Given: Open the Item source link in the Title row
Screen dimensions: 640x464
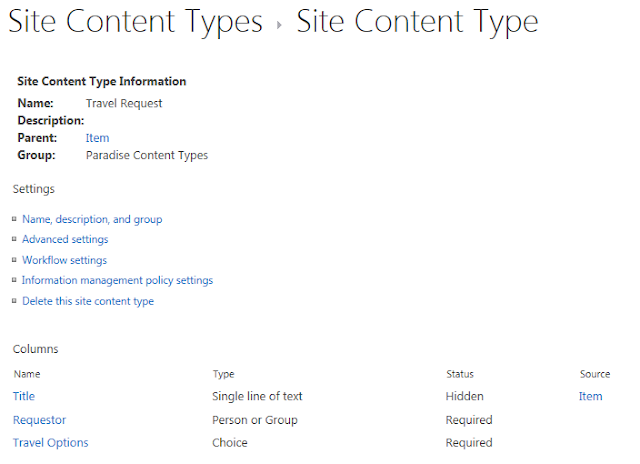Looking at the screenshot, I should click(590, 396).
